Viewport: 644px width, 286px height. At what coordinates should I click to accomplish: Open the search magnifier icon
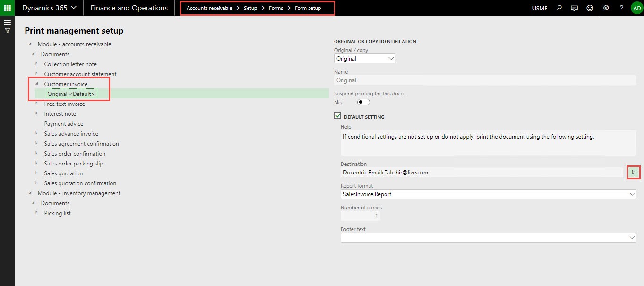pyautogui.click(x=559, y=8)
